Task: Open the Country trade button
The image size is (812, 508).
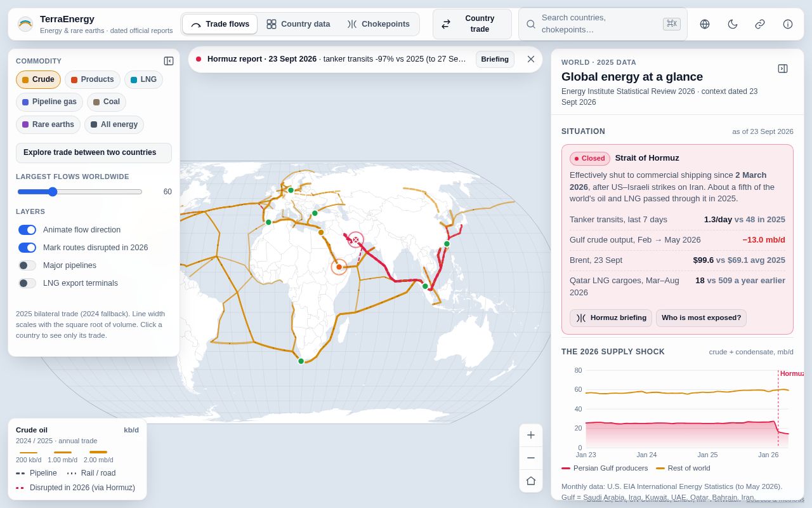Action: 472,24
